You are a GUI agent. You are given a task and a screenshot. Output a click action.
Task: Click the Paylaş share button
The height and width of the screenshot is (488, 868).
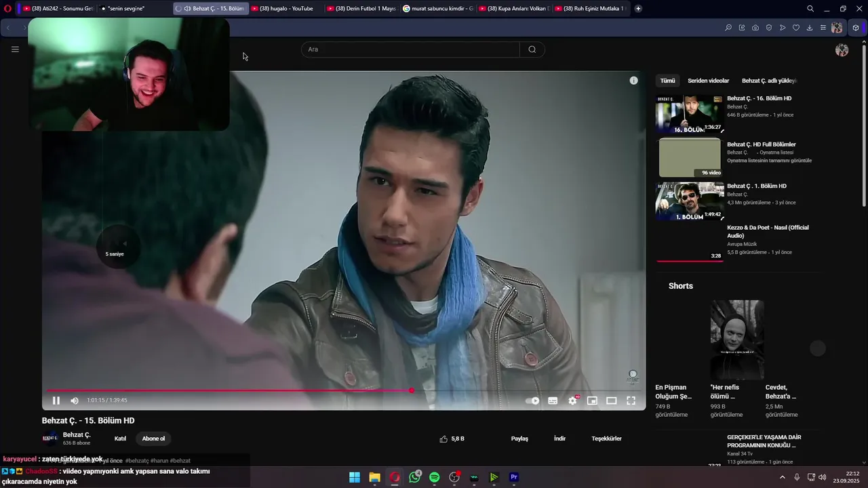pos(519,439)
